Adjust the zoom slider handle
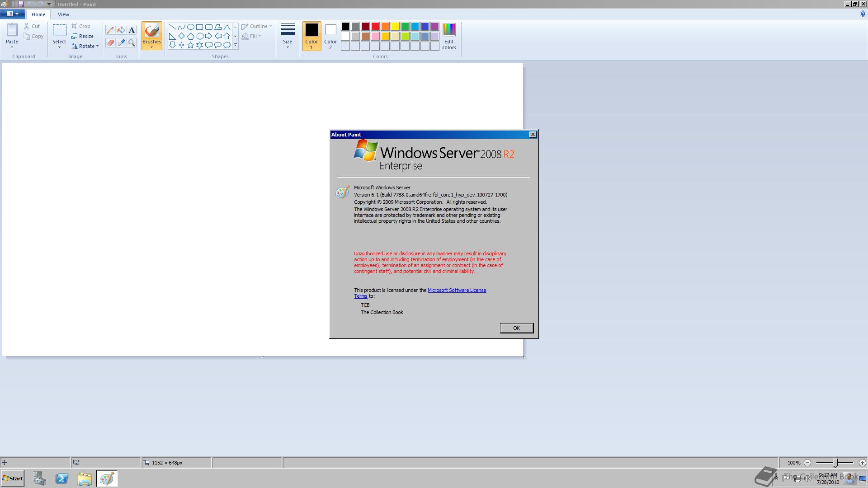The width and height of the screenshot is (868, 488). click(835, 463)
